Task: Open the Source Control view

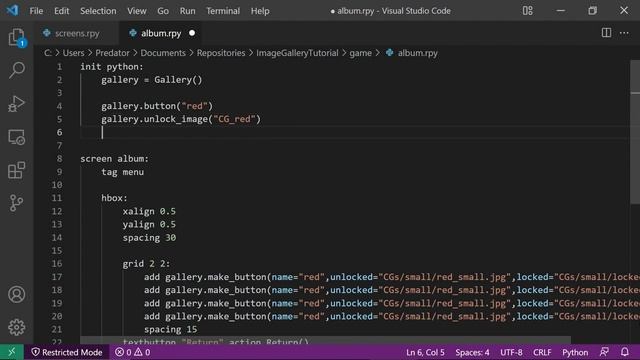Action: click(16, 203)
